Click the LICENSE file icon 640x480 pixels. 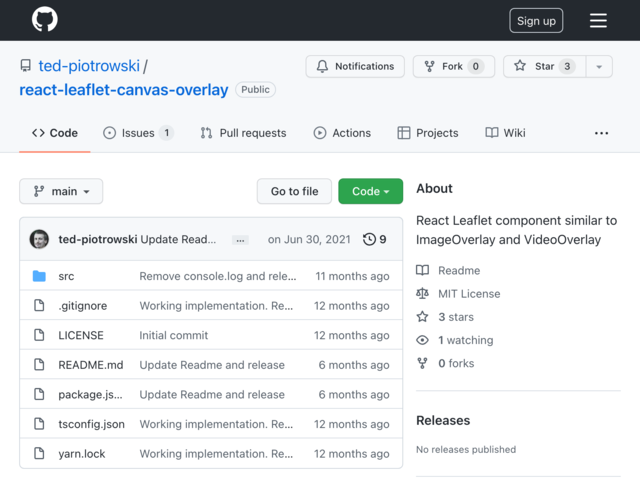(x=39, y=335)
